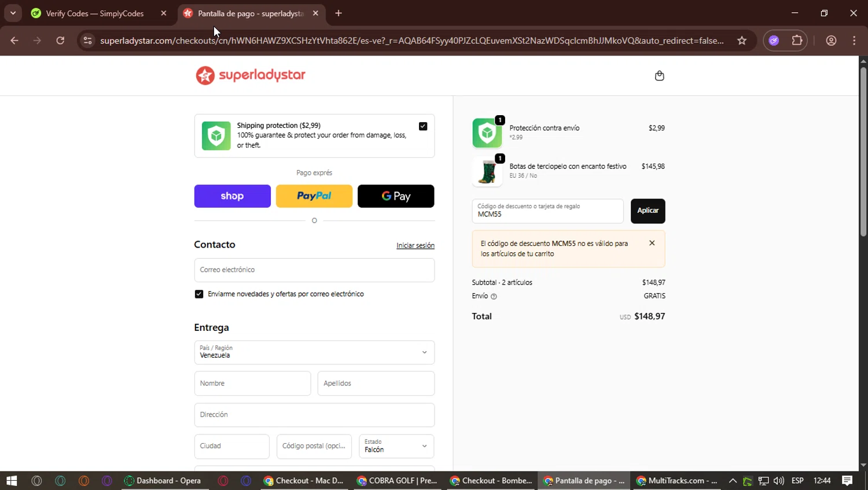Open the shopping bag cart icon
This screenshot has height=490, width=868.
click(x=659, y=76)
